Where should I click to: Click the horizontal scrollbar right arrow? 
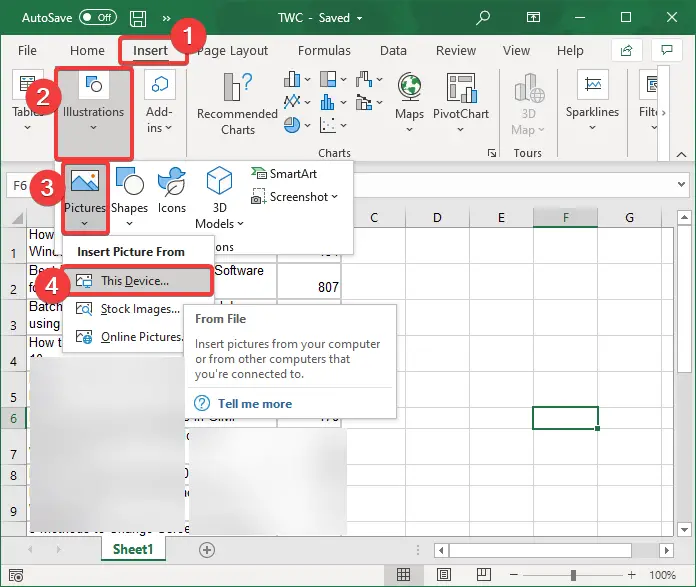[x=666, y=551]
